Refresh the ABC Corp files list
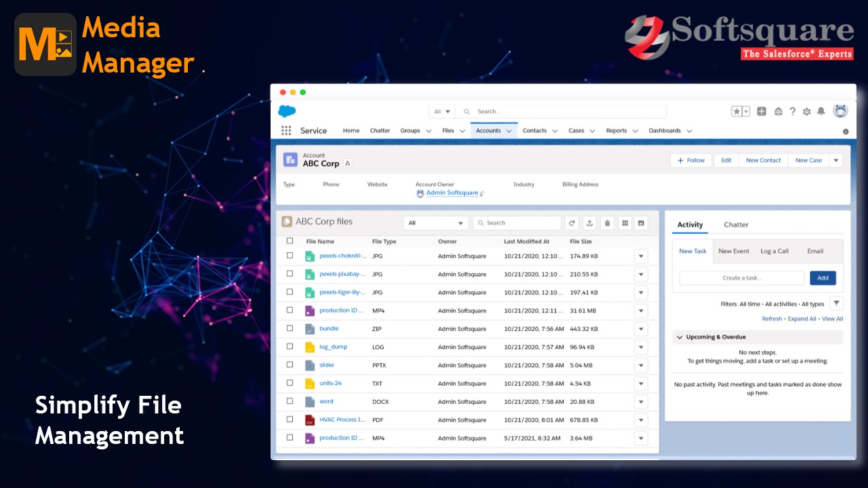The width and height of the screenshot is (868, 488). pyautogui.click(x=572, y=222)
